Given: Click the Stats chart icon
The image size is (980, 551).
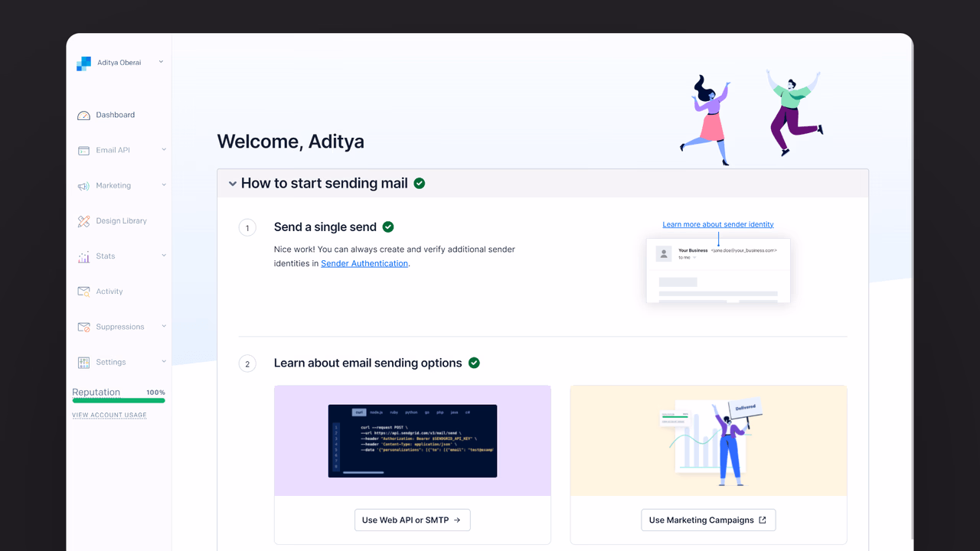Looking at the screenshot, I should coord(83,256).
